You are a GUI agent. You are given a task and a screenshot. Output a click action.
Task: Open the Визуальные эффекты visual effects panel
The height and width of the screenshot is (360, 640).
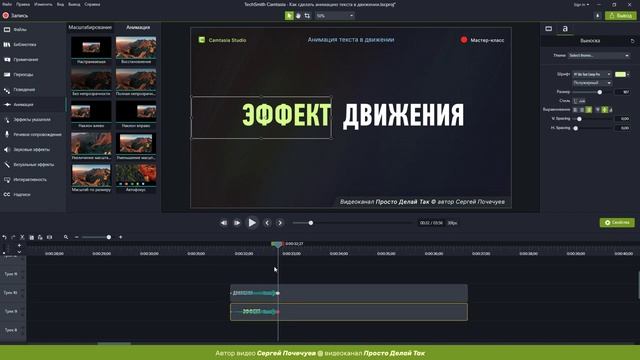pos(33,165)
